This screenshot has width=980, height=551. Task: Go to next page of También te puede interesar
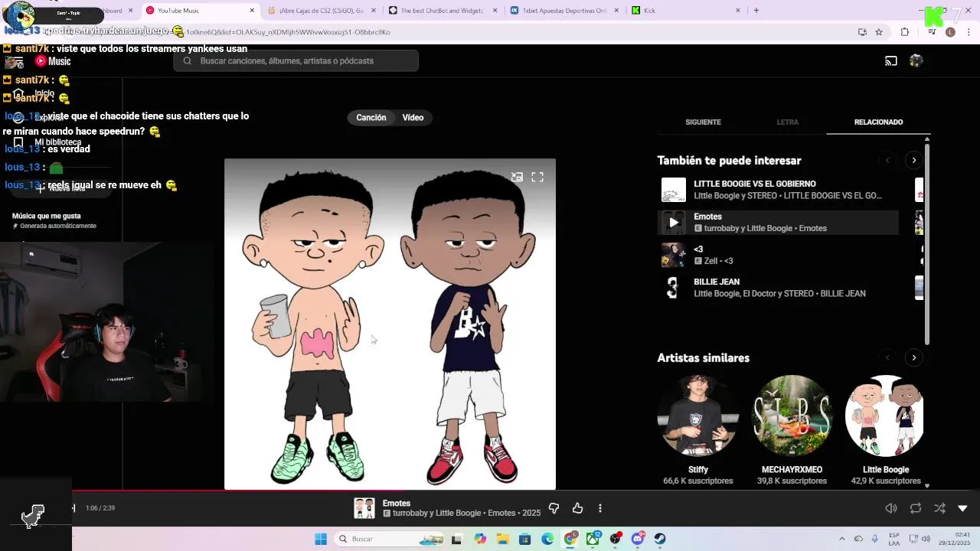[x=913, y=161]
